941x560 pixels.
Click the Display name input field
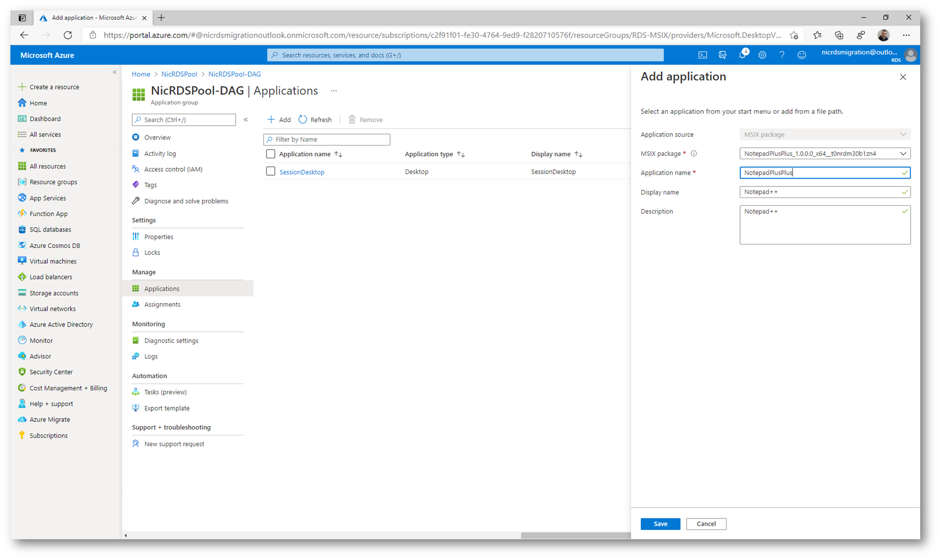[x=825, y=192]
